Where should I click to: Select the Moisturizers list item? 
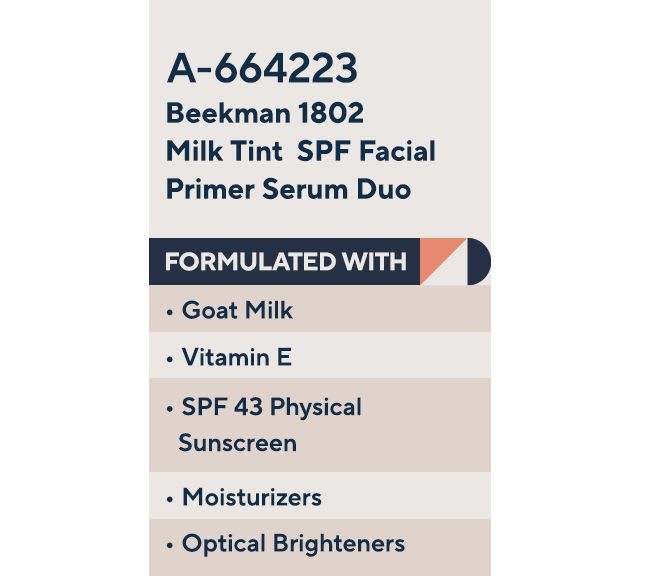point(252,497)
